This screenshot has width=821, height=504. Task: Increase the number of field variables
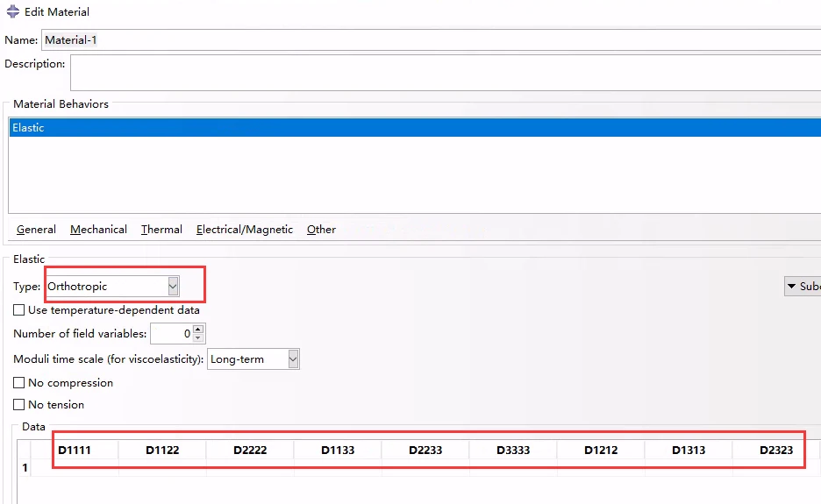[198, 330]
